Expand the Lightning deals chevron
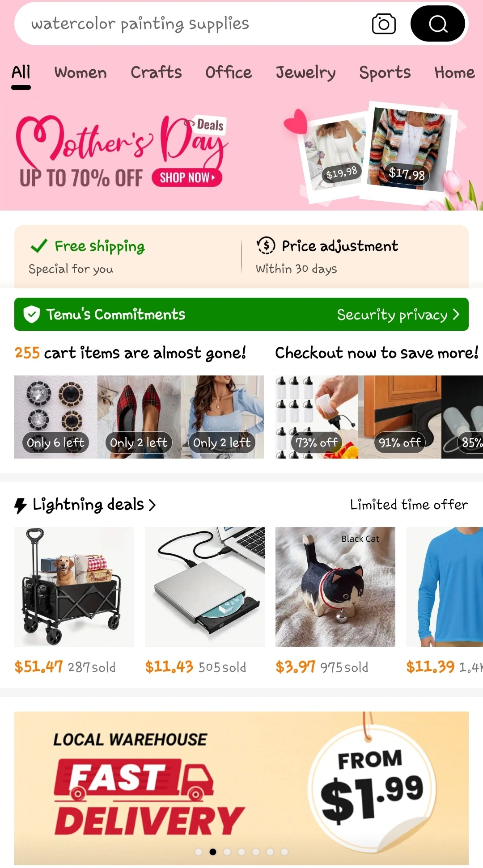Image resolution: width=483 pixels, height=868 pixels. tap(152, 505)
